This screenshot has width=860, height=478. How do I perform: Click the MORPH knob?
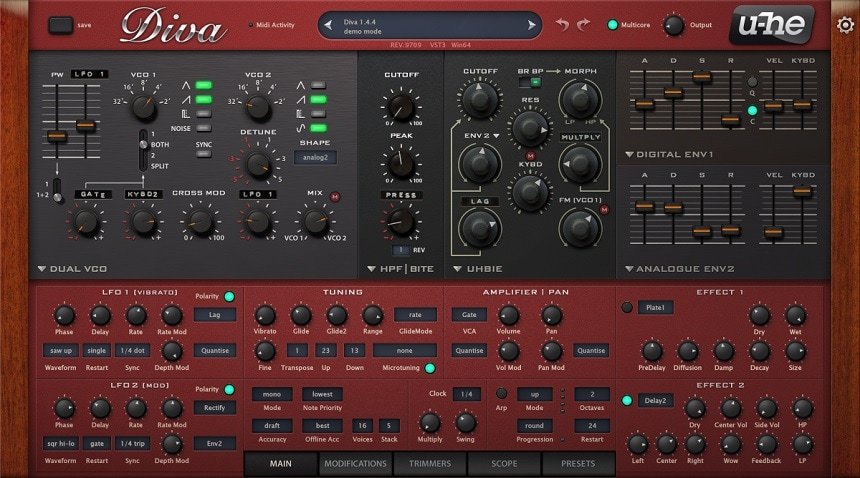tap(580, 99)
